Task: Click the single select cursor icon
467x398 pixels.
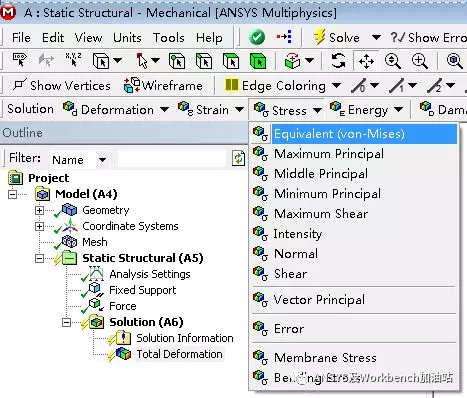Action: pyautogui.click(x=142, y=61)
